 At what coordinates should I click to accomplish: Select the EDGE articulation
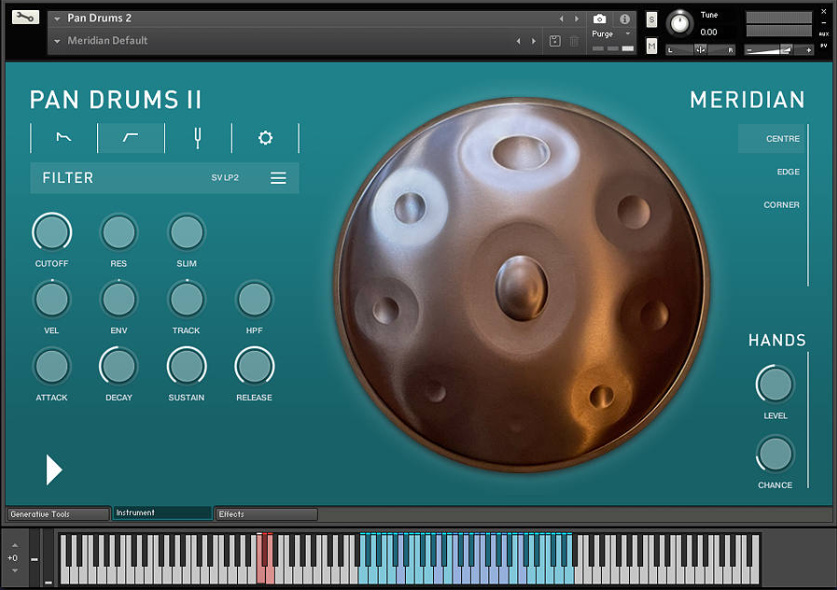(x=788, y=172)
